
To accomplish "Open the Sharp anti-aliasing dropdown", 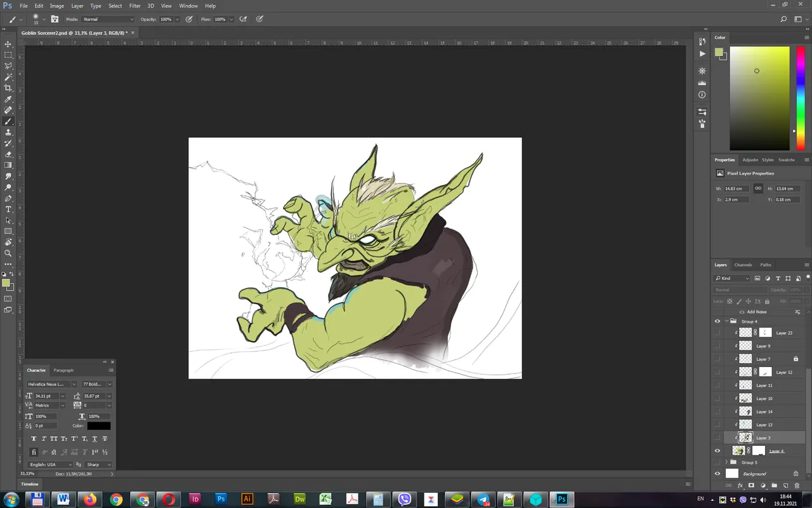I will [x=99, y=464].
